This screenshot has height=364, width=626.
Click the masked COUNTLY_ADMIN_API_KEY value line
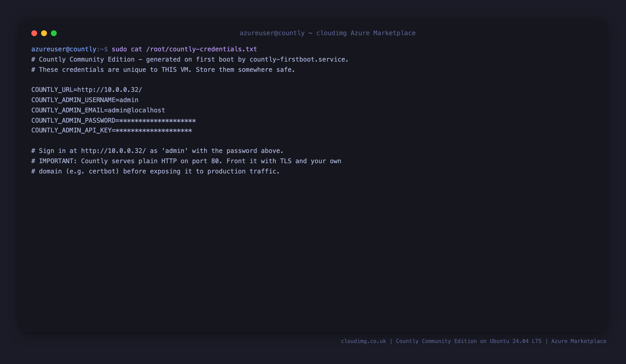pyautogui.click(x=112, y=130)
